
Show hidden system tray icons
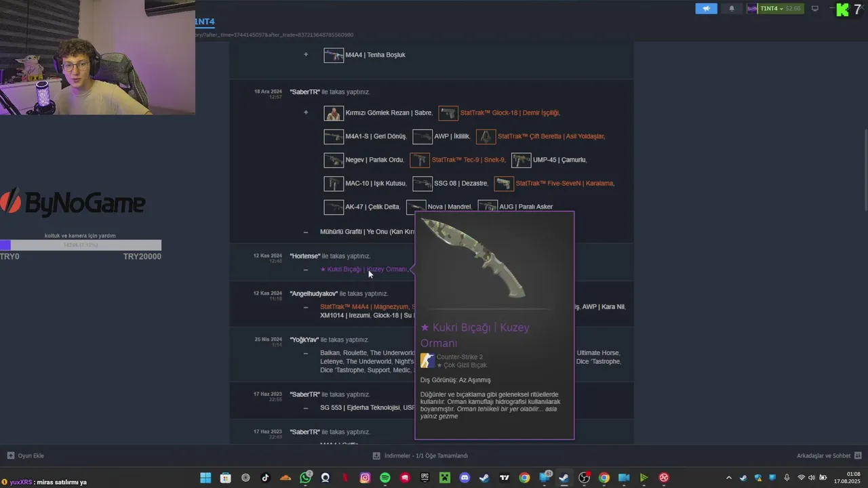729,478
